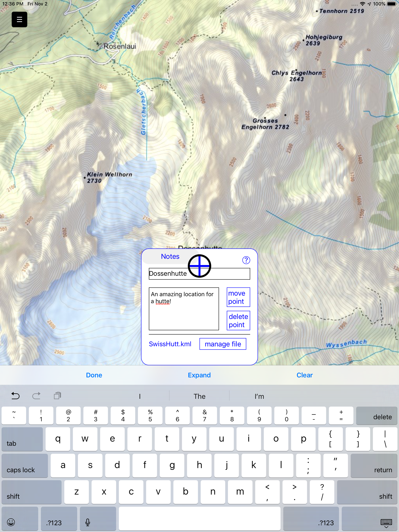This screenshot has width=399, height=532.
Task: Select the Notes tab
Action: pos(170,256)
